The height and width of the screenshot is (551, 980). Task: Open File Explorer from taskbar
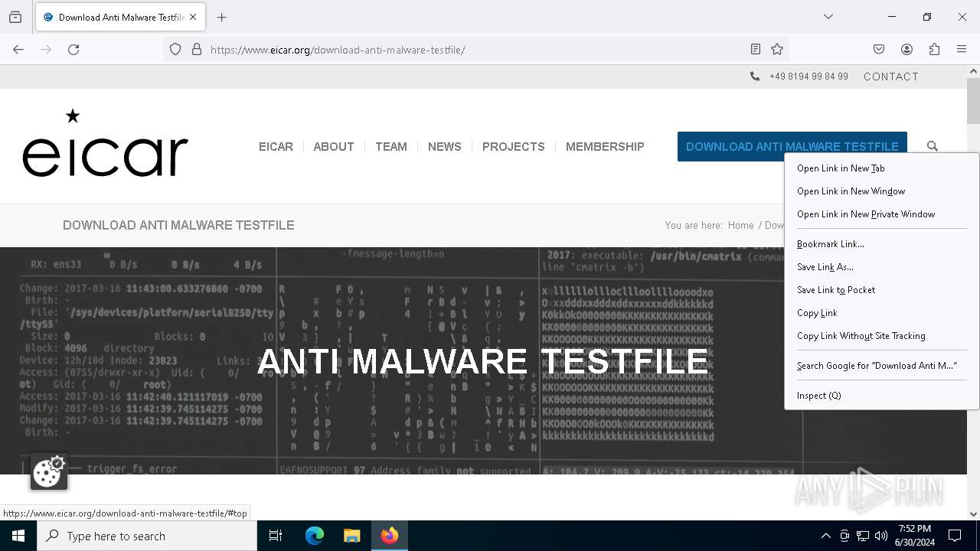[x=351, y=536]
